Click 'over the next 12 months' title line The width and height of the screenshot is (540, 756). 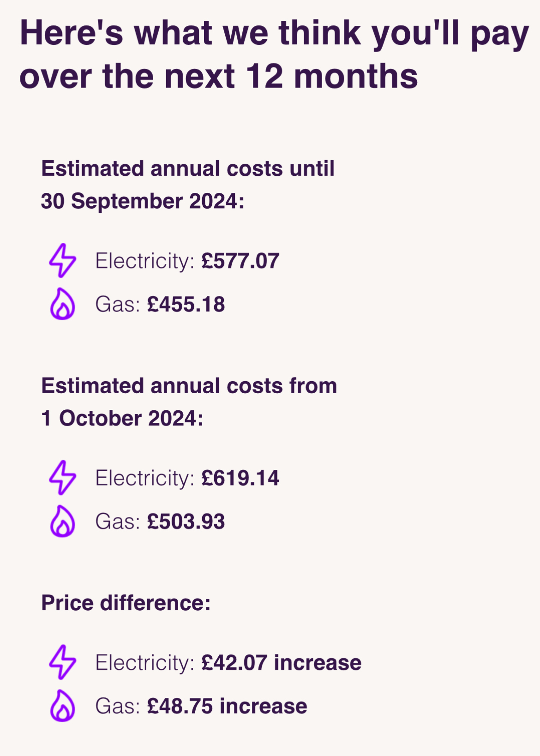coord(219,77)
